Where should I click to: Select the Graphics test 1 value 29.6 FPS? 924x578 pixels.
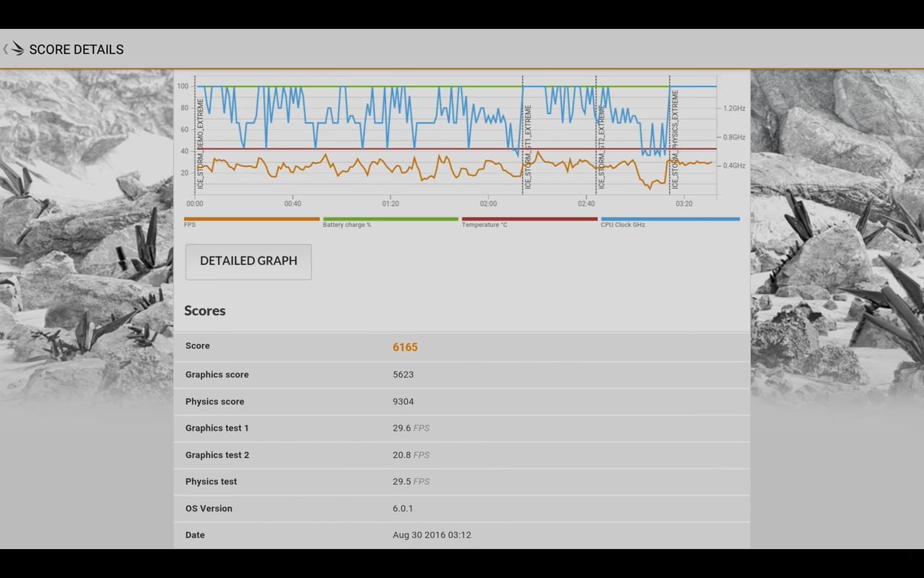point(411,428)
